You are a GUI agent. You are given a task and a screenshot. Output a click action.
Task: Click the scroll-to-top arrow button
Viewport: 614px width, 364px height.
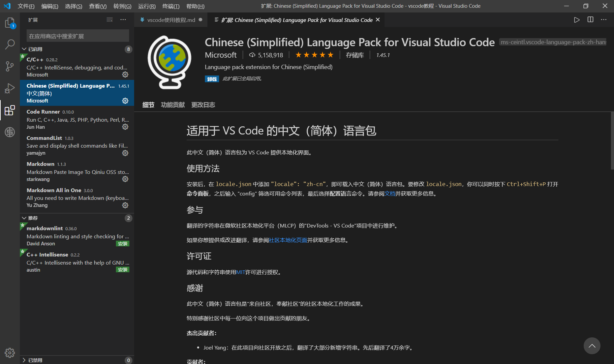[x=592, y=346]
